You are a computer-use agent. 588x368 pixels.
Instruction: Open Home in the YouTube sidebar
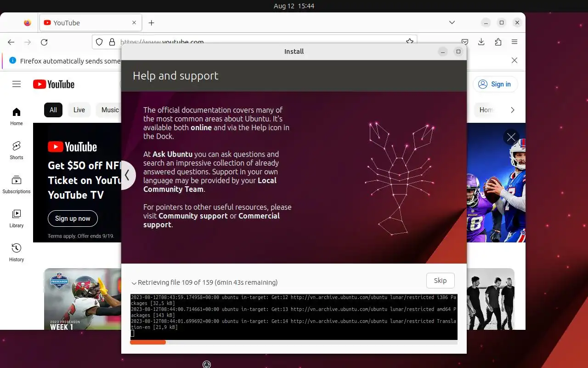[17, 116]
